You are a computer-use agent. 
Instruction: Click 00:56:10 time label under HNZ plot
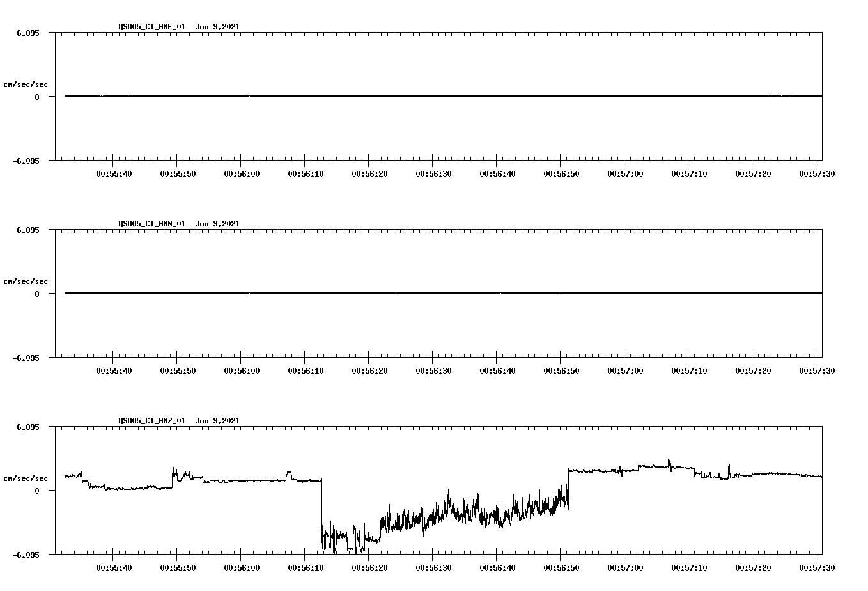[x=306, y=568]
